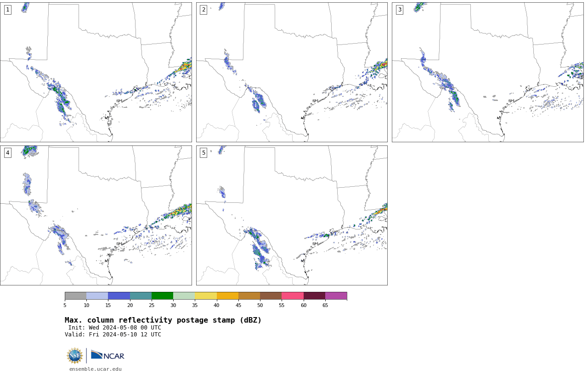Open ensemble member 2 postage stamp map
The height and width of the screenshot is (374, 588).
coord(292,72)
